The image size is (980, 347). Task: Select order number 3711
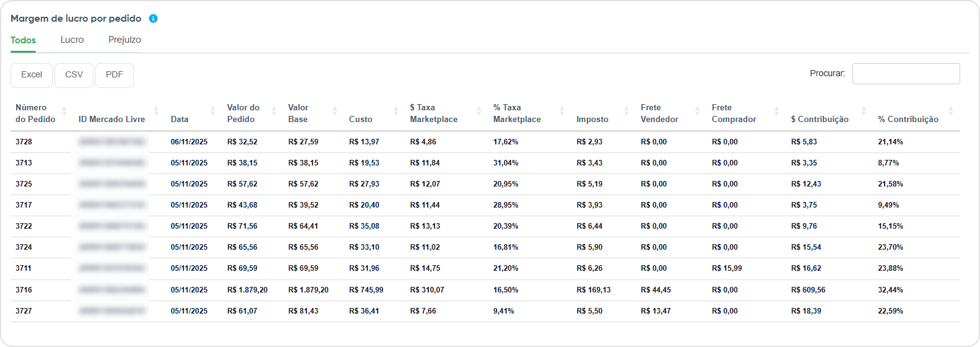pos(24,268)
